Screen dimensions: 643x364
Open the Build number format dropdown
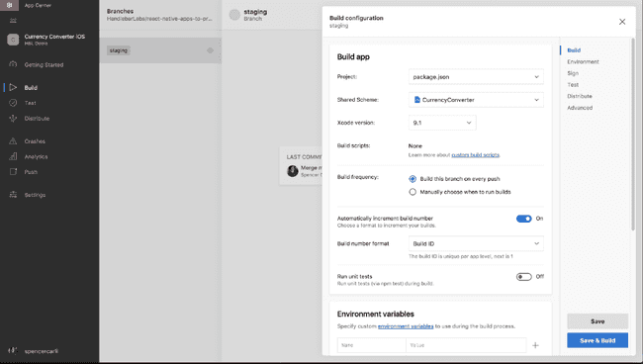(476, 243)
